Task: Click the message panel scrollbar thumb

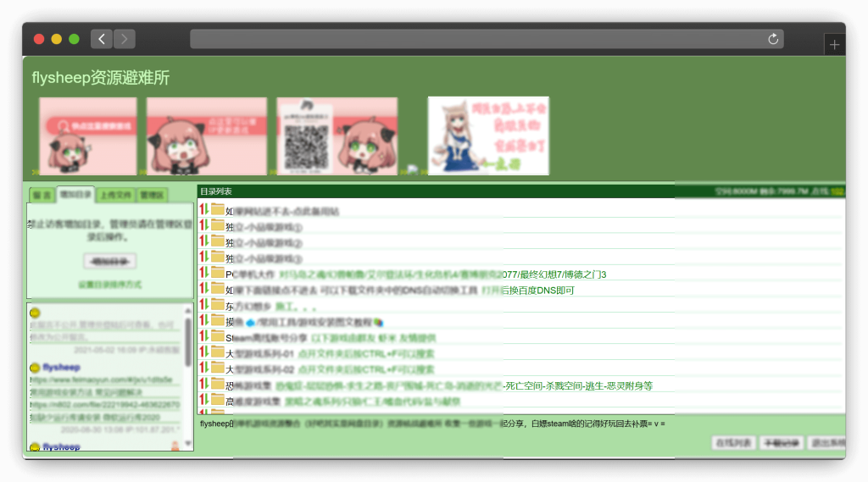Action: [x=188, y=342]
